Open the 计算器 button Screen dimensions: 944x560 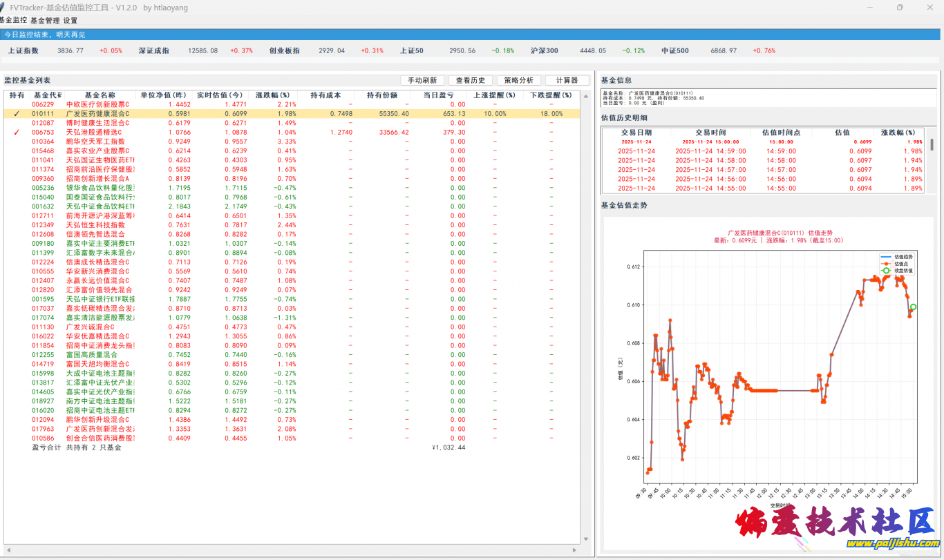pos(567,80)
